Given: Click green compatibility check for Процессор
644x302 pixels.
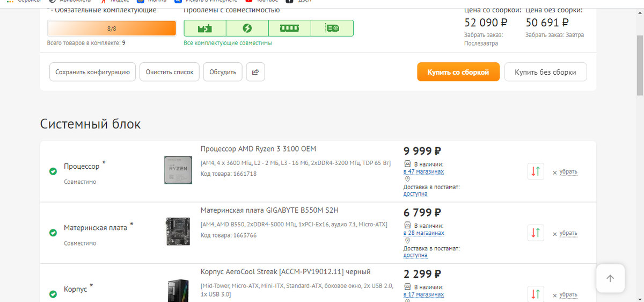Looking at the screenshot, I should (x=53, y=171).
